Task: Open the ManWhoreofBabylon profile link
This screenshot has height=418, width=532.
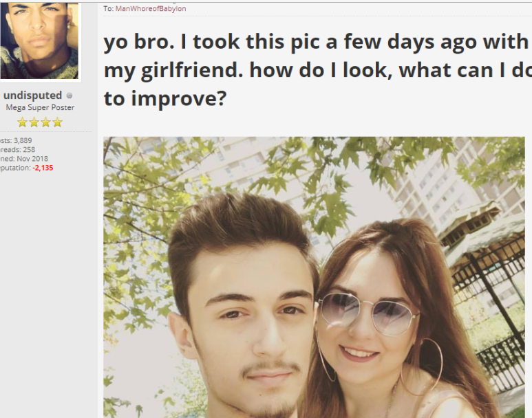Action: tap(151, 9)
